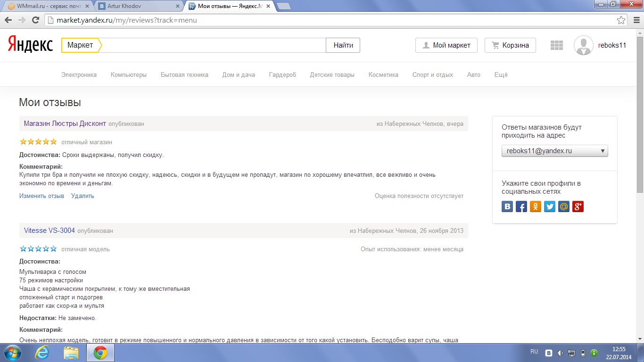
Task: Click the Google Plus social profile icon
Action: (x=578, y=206)
